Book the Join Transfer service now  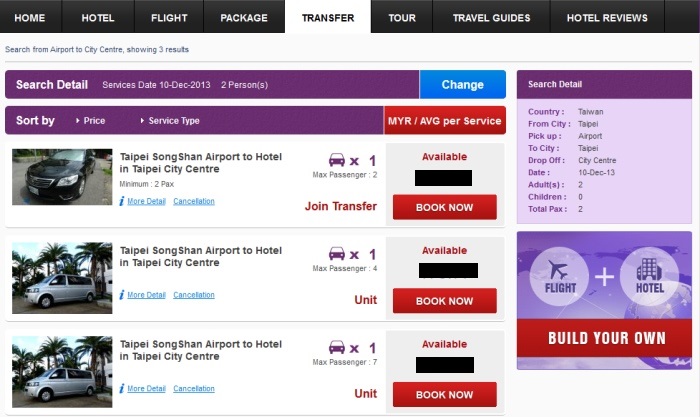pos(445,207)
